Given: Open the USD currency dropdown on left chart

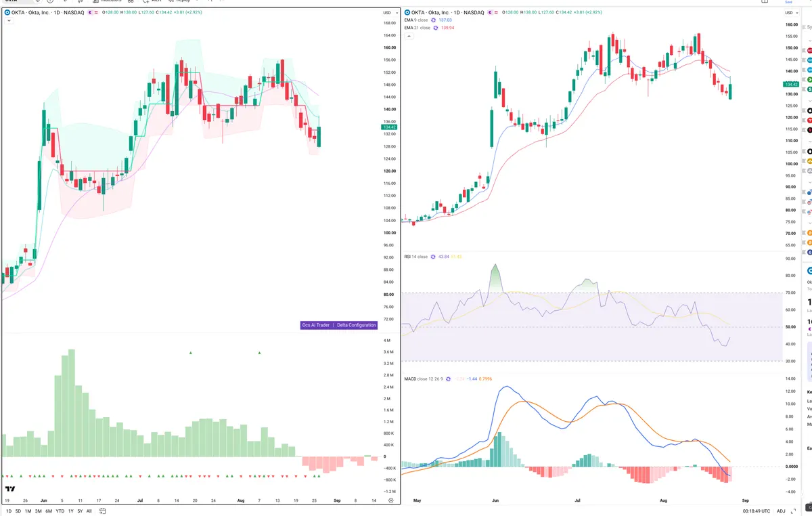Looking at the screenshot, I should [389, 13].
